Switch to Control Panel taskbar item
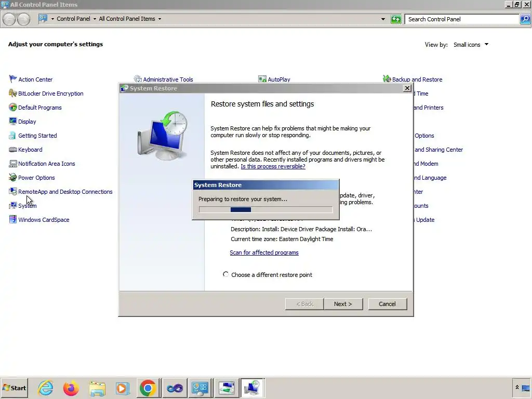Image resolution: width=532 pixels, height=399 pixels. (x=200, y=388)
